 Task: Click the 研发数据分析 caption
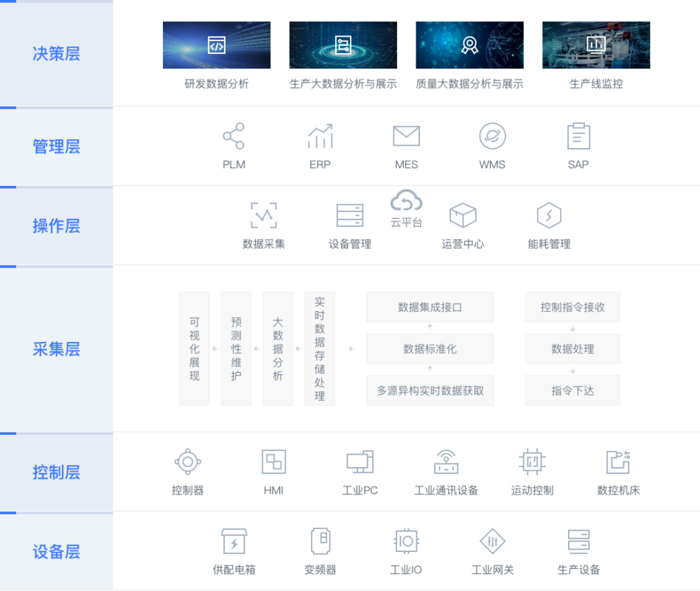click(x=217, y=84)
